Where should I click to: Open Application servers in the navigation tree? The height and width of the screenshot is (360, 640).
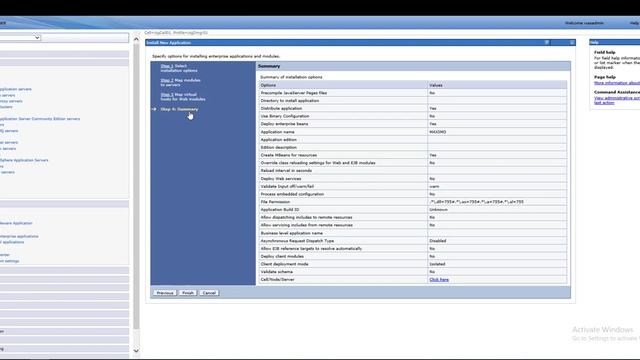(16, 89)
